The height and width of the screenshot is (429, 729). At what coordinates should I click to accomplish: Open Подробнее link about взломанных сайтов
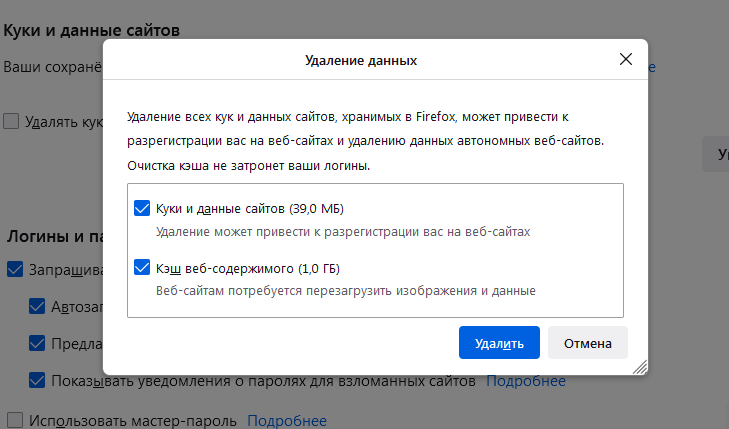pos(525,381)
